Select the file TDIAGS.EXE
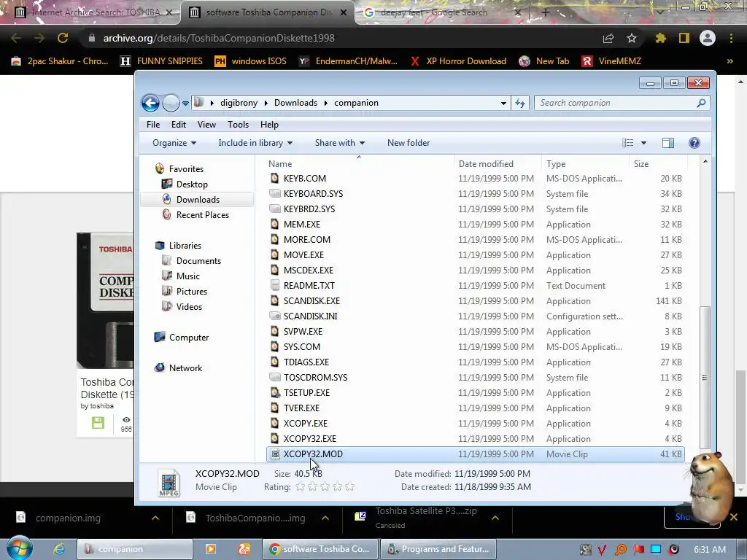Screen dimensions: 747x560 tap(306, 362)
